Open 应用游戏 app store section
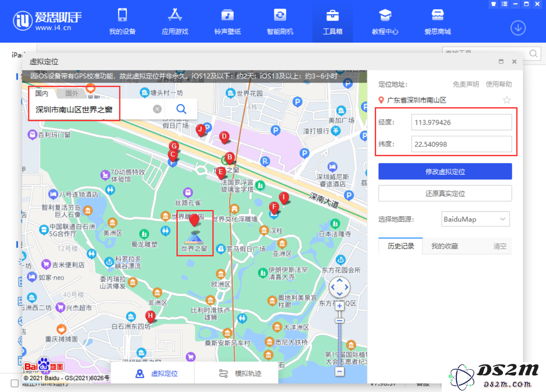The width and height of the screenshot is (546, 392). 175,21
